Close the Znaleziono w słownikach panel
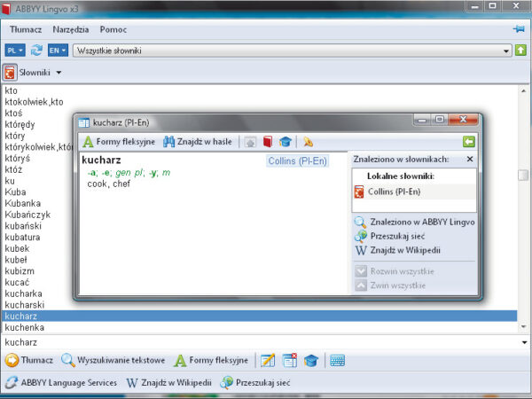This screenshot has height=399, width=532. pyautogui.click(x=470, y=160)
